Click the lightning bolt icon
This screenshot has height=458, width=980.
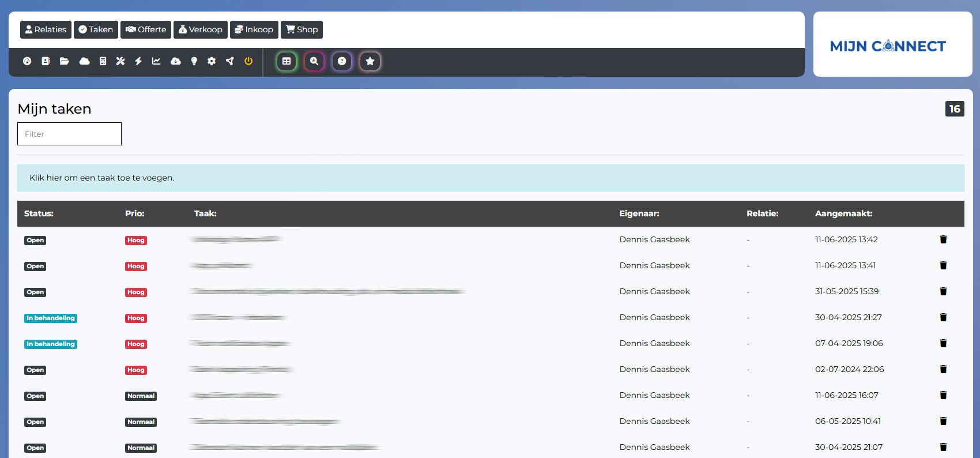coord(138,61)
